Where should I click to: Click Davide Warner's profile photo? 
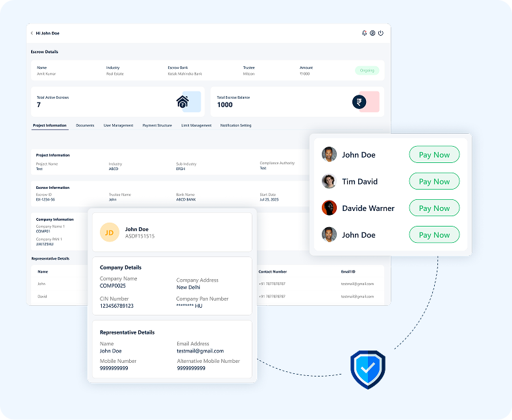click(x=329, y=208)
